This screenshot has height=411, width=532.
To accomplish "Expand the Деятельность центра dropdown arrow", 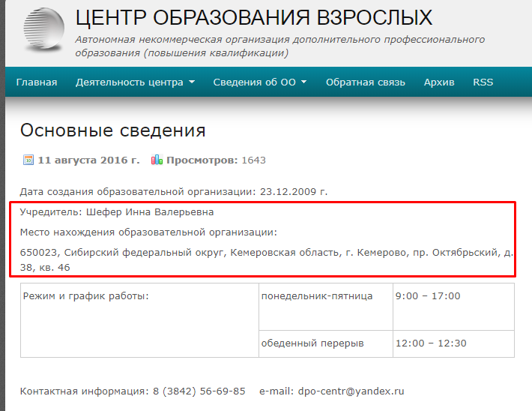I will point(192,82).
